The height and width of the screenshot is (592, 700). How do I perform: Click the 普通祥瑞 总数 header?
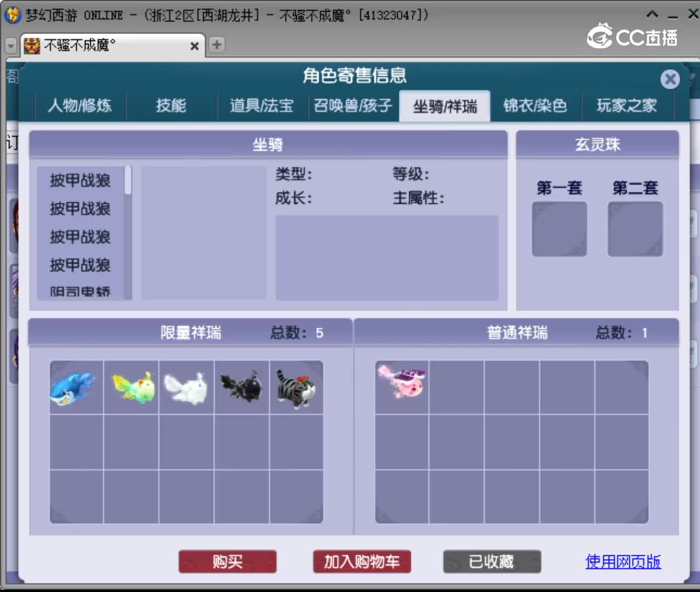[517, 333]
